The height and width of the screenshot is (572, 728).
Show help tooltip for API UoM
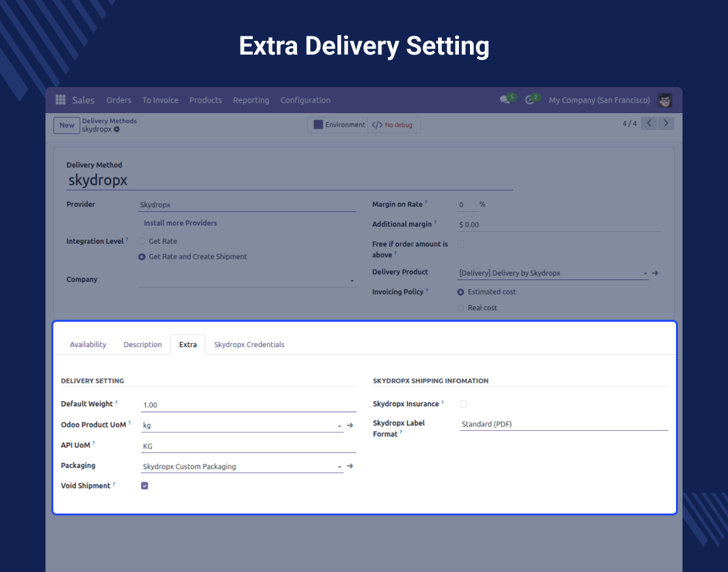(x=94, y=443)
